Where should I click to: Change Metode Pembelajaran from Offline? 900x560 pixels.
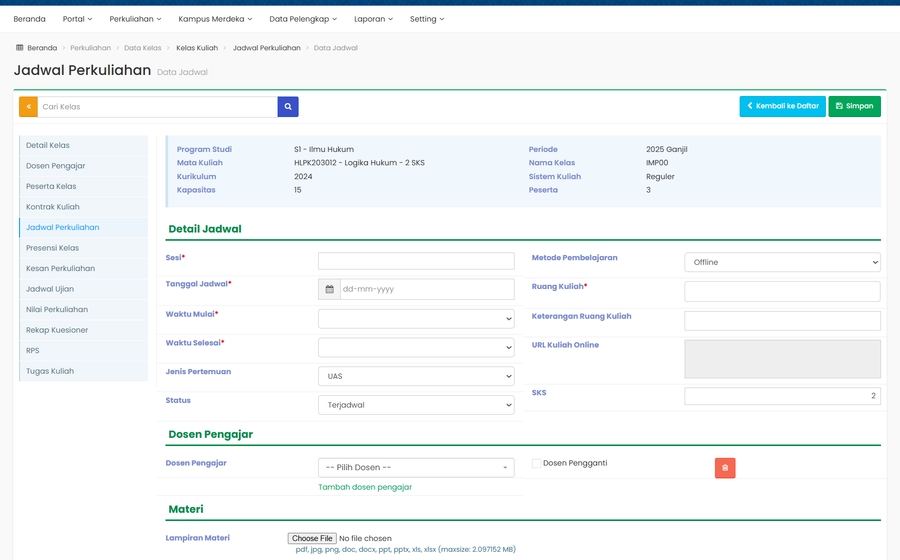point(782,262)
